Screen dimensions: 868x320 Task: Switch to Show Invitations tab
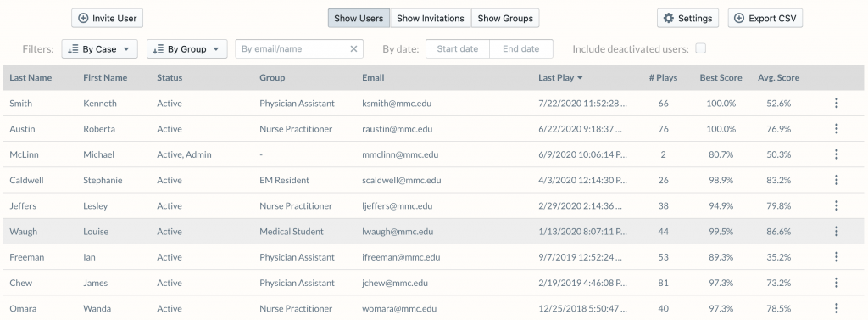[430, 19]
